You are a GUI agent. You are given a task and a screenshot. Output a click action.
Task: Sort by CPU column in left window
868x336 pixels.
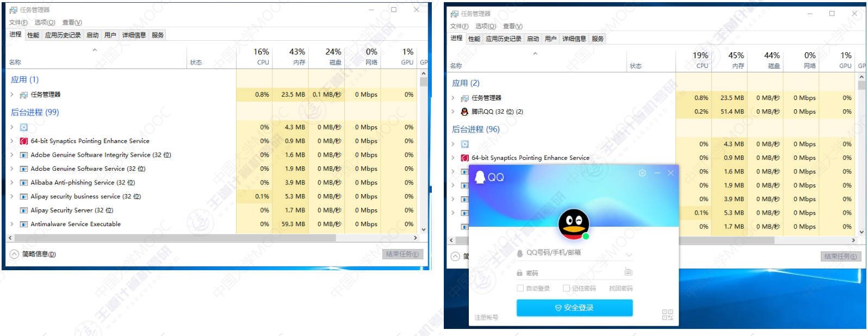point(255,56)
